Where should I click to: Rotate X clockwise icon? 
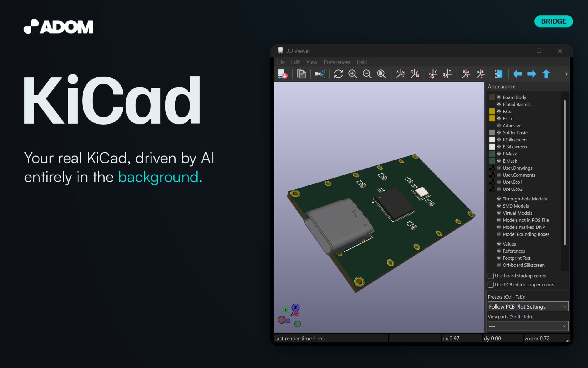click(400, 74)
